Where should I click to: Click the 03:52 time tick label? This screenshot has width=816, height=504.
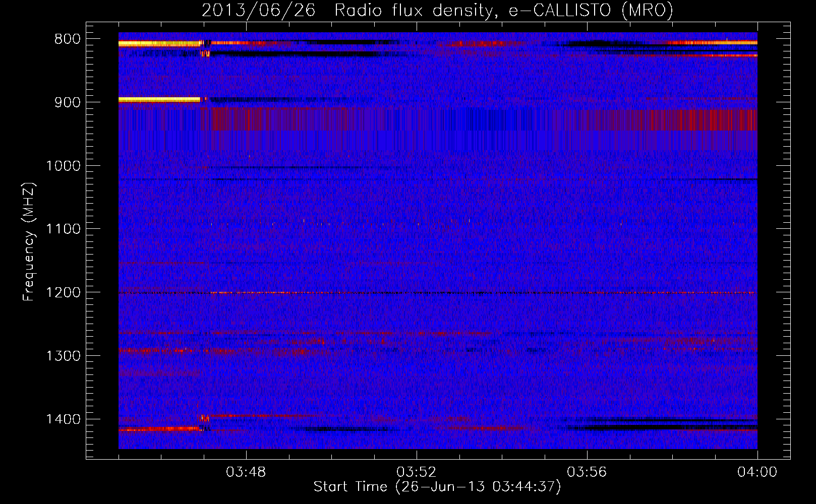[417, 472]
